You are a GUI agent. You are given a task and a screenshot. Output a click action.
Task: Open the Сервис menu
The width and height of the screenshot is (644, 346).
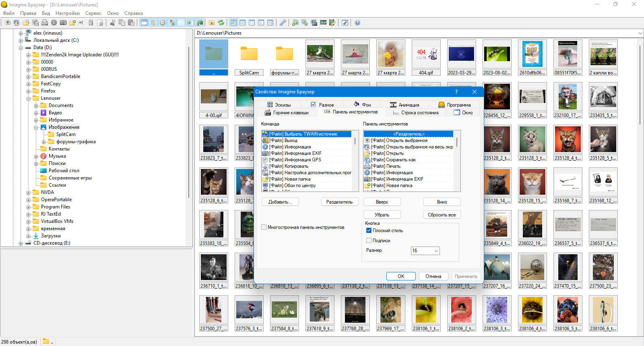tap(93, 13)
